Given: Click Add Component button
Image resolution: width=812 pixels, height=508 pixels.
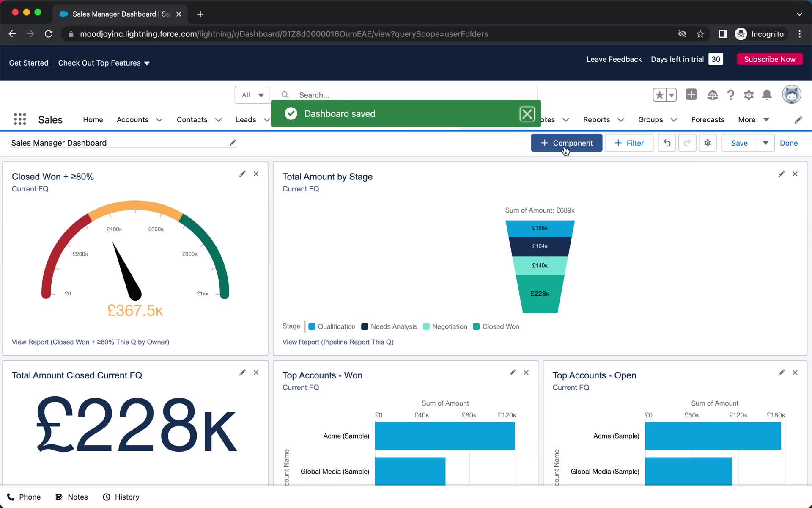Looking at the screenshot, I should [x=566, y=143].
